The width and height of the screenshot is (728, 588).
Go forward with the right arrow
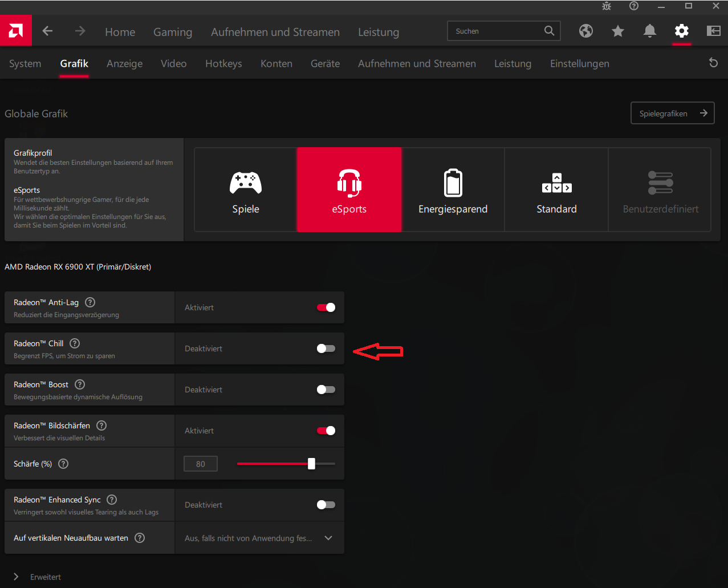[x=80, y=31]
